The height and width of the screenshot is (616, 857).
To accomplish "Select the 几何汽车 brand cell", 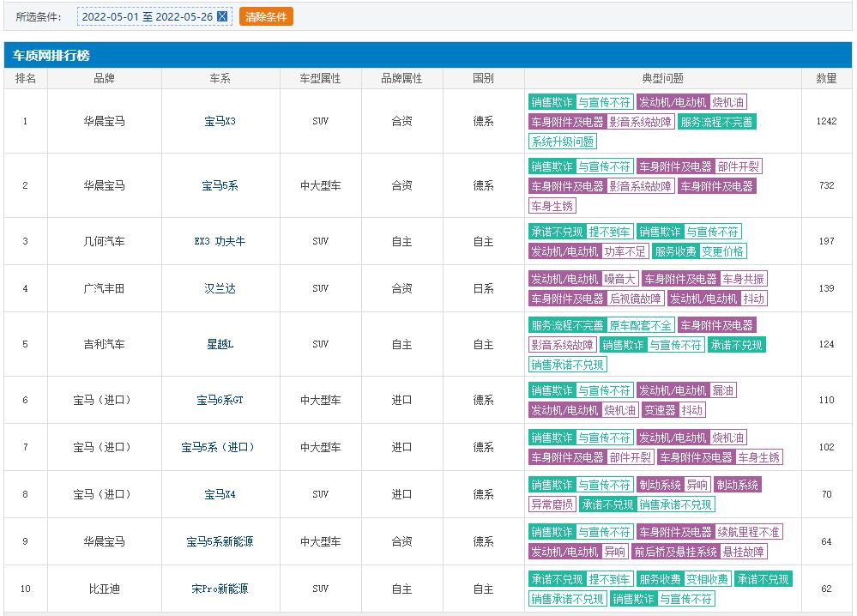I will point(105,241).
